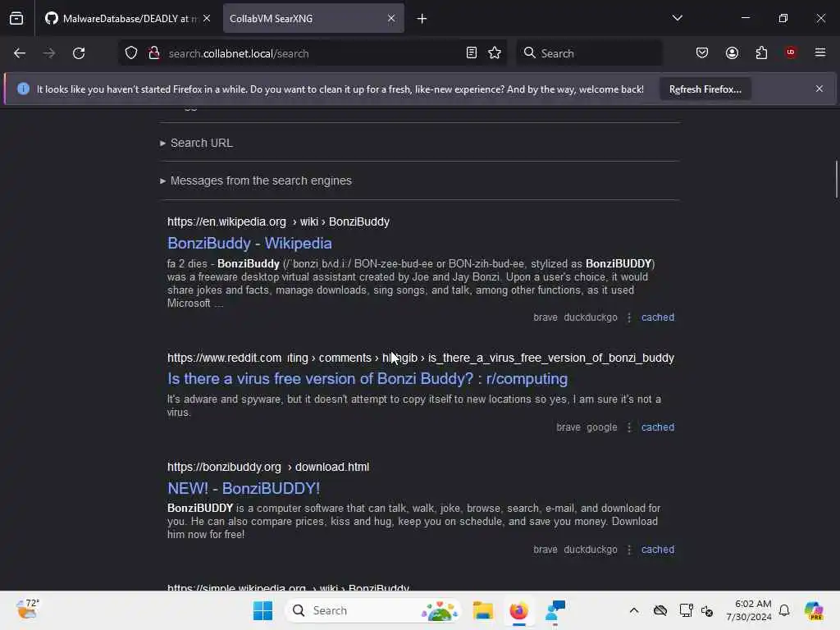Open Firefox account icon
Image resolution: width=840 pixels, height=630 pixels.
point(732,53)
